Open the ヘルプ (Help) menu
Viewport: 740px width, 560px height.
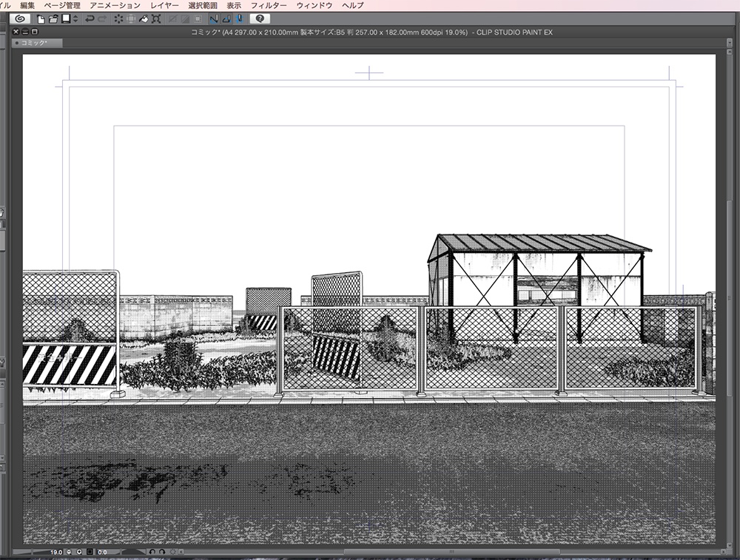point(353,5)
